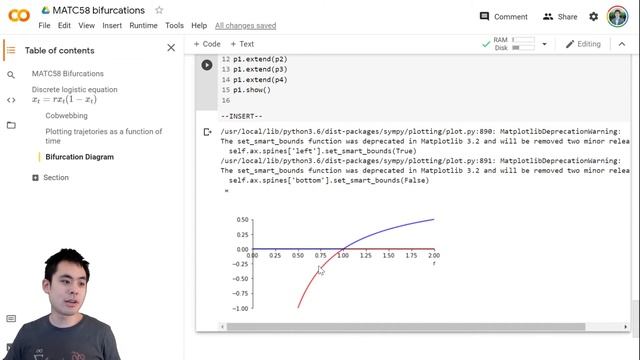This screenshot has height=360, width=640.
Task: Click the code line p1.extend(p3)
Action: [x=260, y=69]
